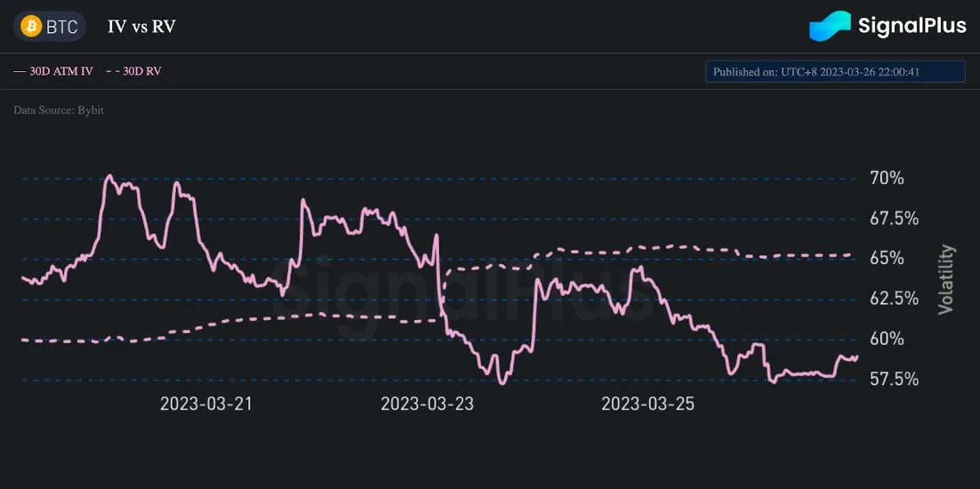Select the BTC asset badge
The width and height of the screenshot is (980, 489).
click(x=50, y=27)
